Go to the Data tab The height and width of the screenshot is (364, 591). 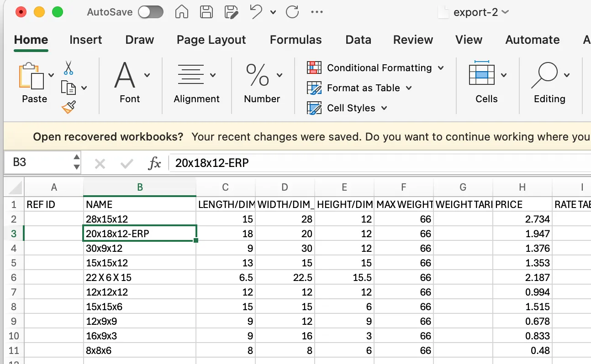[359, 40]
